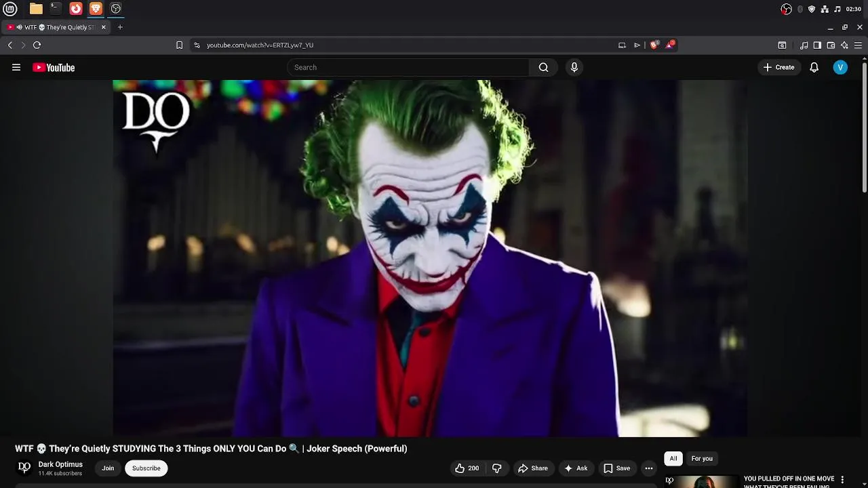The height and width of the screenshot is (488, 868).
Task: Open the Linux Mint start menu
Action: [x=9, y=9]
